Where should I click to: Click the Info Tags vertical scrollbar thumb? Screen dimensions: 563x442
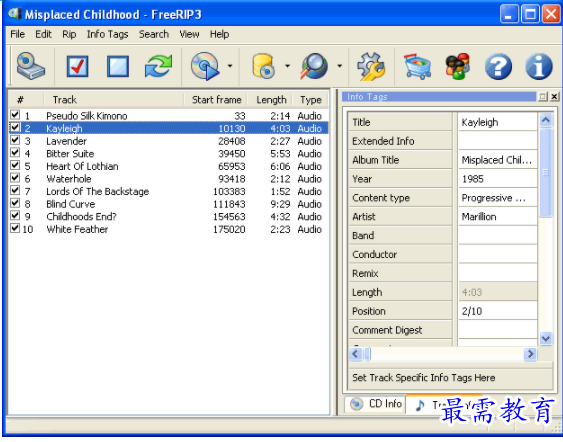pyautogui.click(x=546, y=173)
